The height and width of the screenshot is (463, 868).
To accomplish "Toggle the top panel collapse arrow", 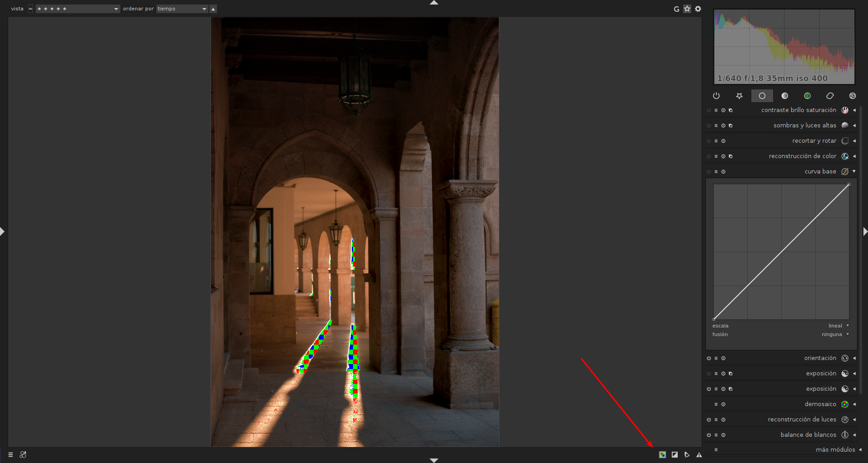I will [x=434, y=3].
